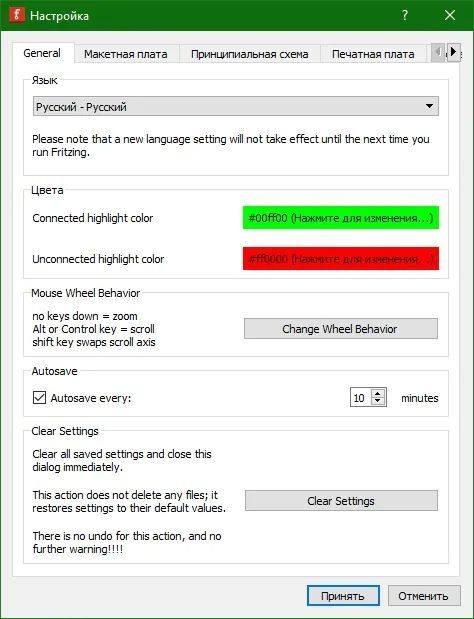Confirm settings with the Принять button

tap(343, 596)
